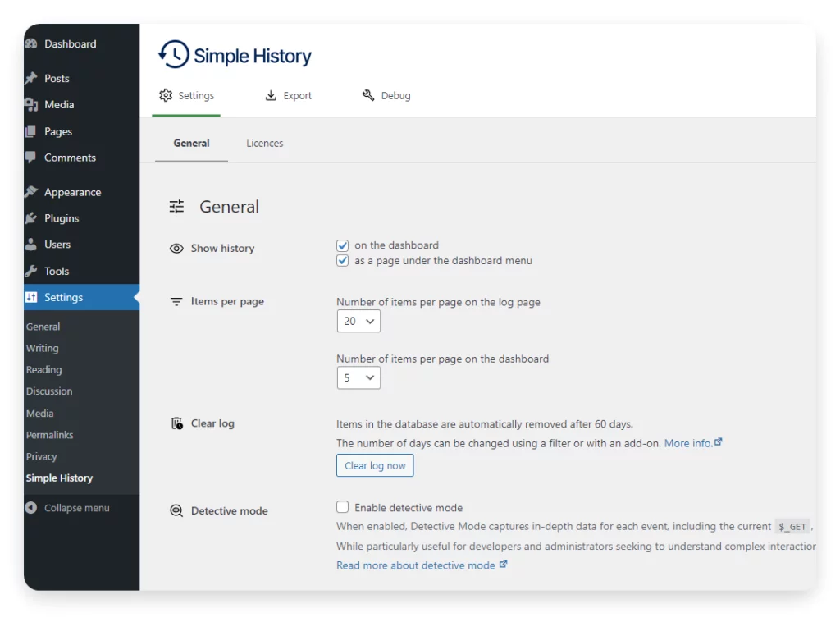Image resolution: width=840 pixels, height=622 pixels.
Task: Select Simple History submenu item
Action: pyautogui.click(x=59, y=478)
